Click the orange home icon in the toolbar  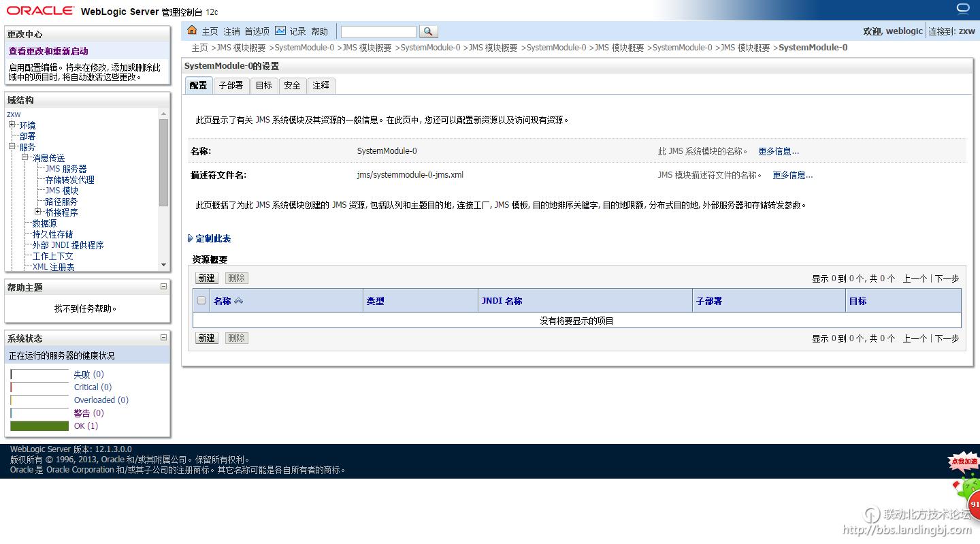pos(192,31)
